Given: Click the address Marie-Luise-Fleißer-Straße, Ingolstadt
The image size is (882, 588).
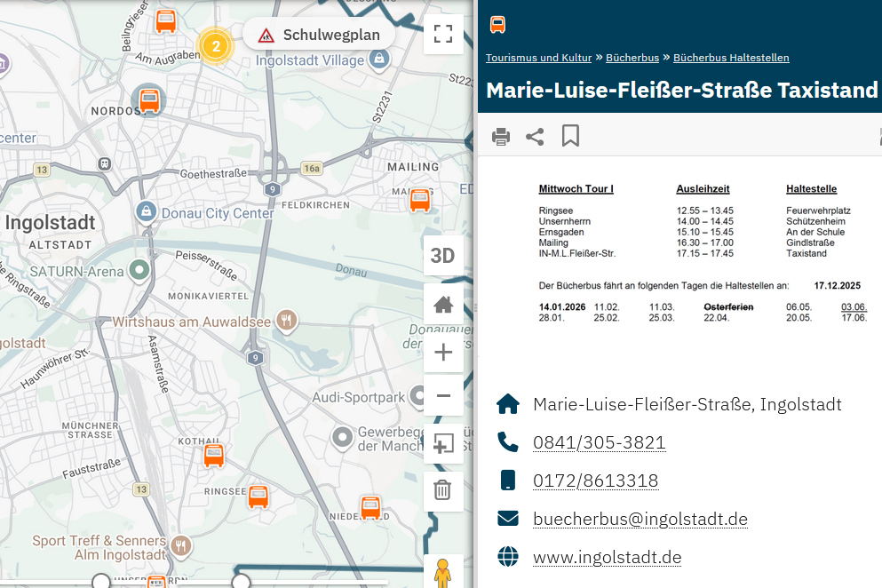Looking at the screenshot, I should pos(687,404).
